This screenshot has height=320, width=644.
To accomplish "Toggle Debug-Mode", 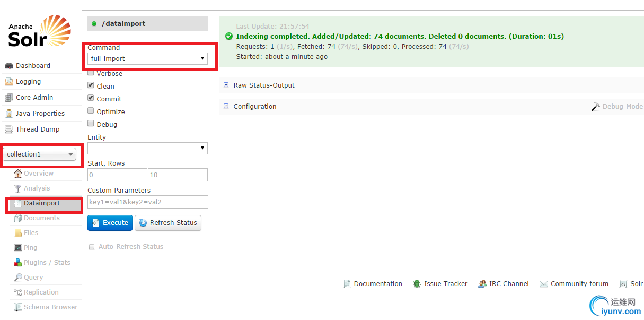I will 617,107.
